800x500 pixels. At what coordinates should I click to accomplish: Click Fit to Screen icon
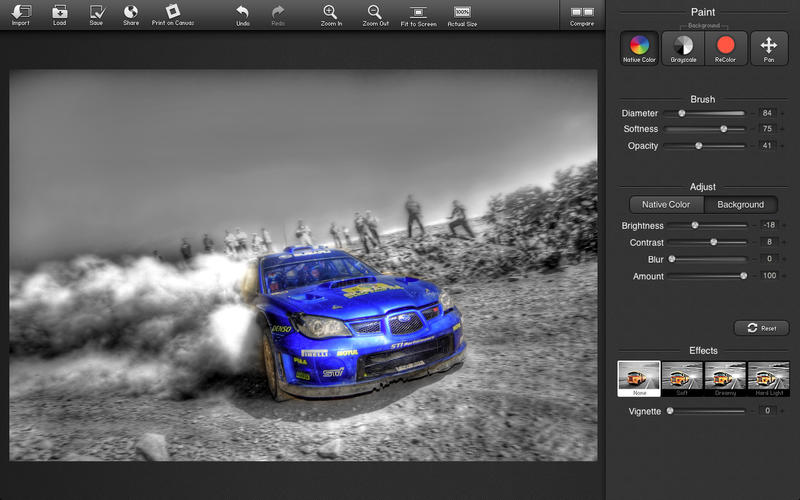[x=418, y=16]
